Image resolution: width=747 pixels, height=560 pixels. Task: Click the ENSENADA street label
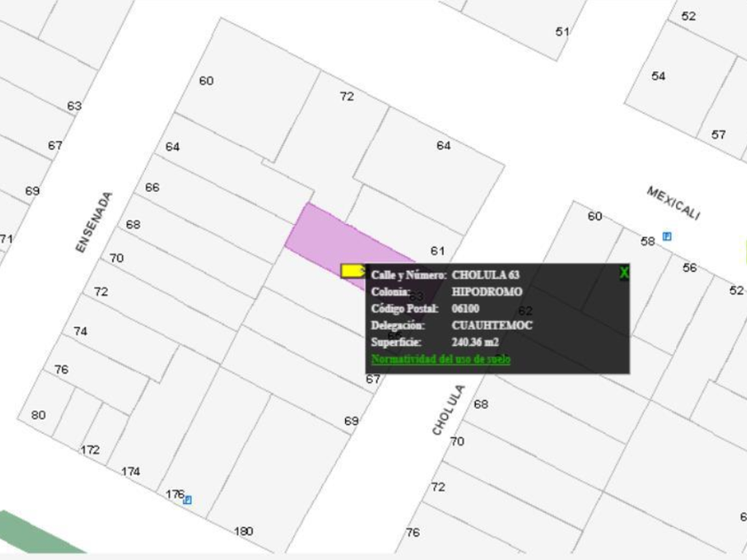pos(94,222)
